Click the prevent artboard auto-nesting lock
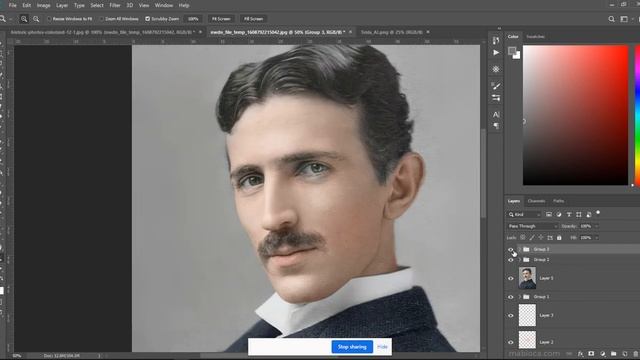The width and height of the screenshot is (640, 360). (550, 238)
